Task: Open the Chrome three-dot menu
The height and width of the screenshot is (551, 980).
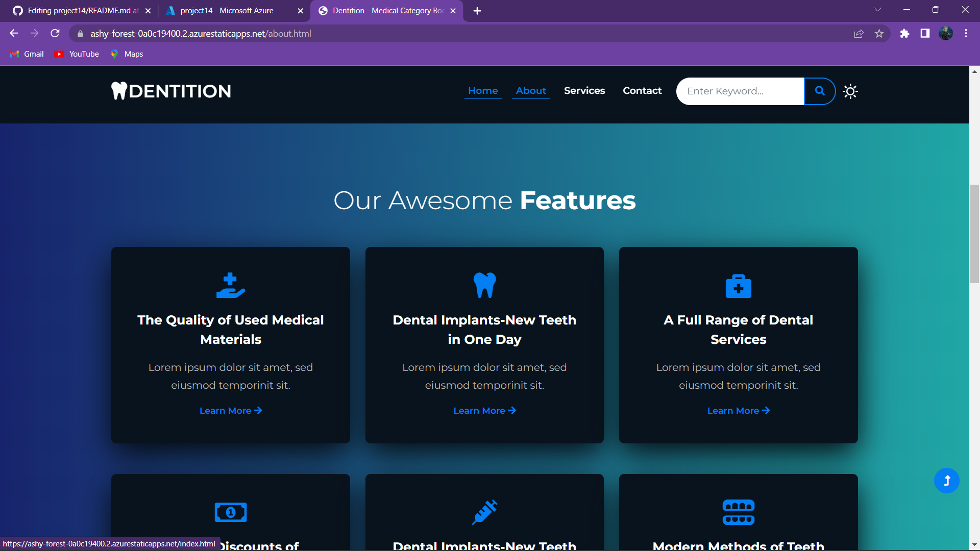Action: click(966, 33)
